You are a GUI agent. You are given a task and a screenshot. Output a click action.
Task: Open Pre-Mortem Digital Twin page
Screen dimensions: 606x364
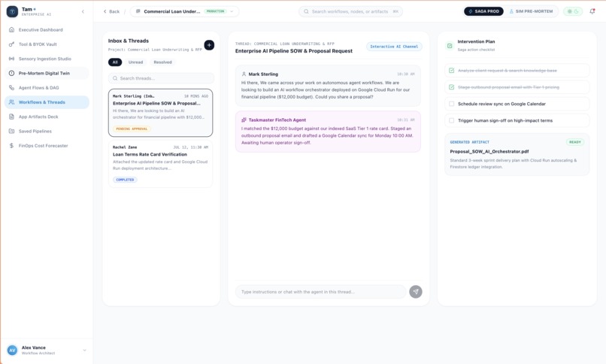coord(47,74)
